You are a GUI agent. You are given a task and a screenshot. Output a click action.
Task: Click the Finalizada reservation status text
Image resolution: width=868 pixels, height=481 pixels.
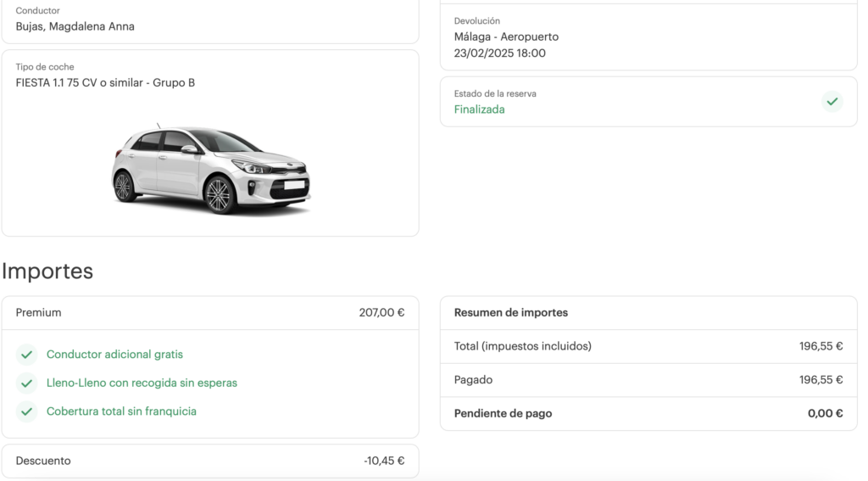click(479, 109)
